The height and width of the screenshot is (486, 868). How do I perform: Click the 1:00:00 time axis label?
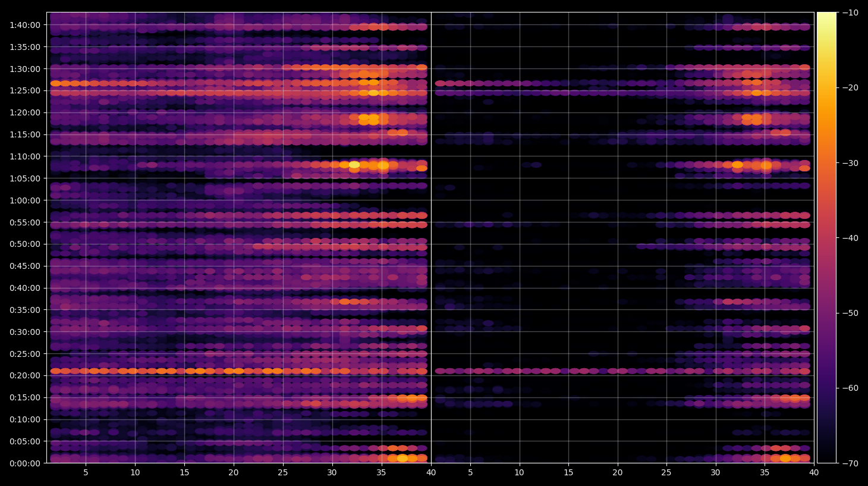tap(25, 200)
